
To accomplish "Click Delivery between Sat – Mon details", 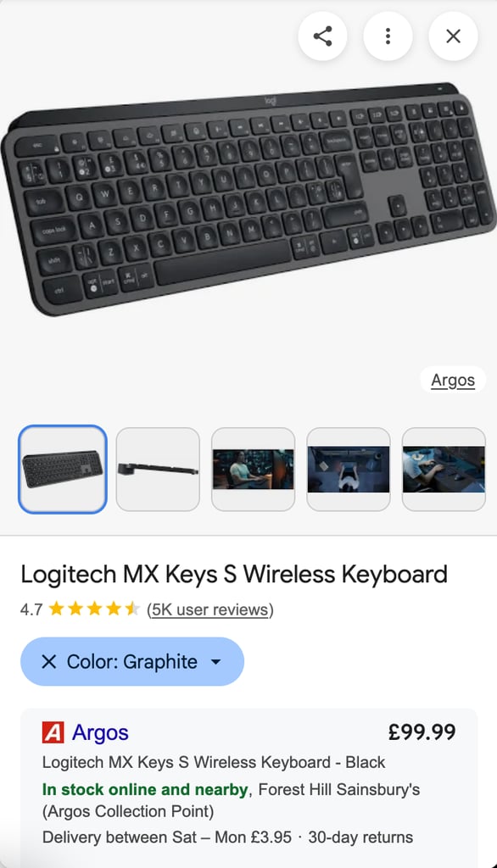I will pyautogui.click(x=167, y=837).
